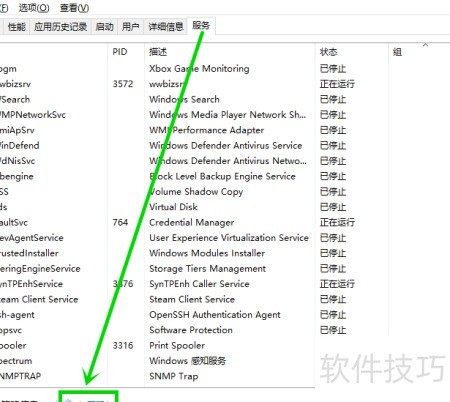Switch to the 用户 tab
This screenshot has height=402, width=450.
[x=130, y=26]
